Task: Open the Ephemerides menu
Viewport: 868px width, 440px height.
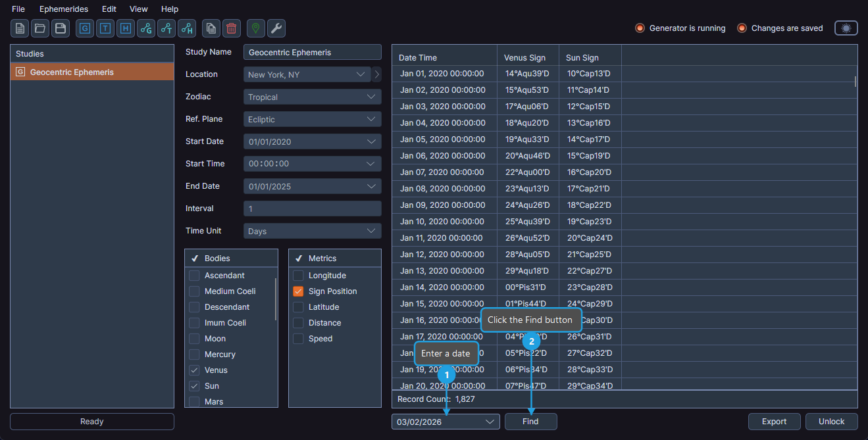Action: click(63, 9)
